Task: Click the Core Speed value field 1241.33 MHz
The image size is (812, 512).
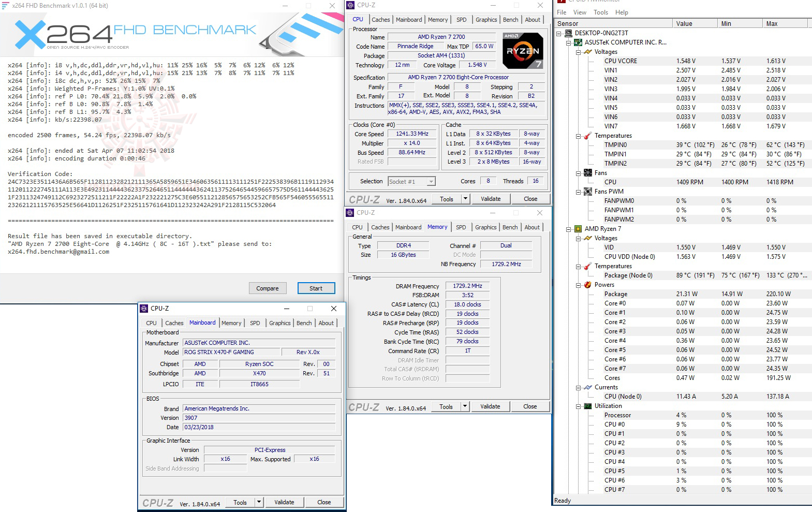Action: (412, 134)
